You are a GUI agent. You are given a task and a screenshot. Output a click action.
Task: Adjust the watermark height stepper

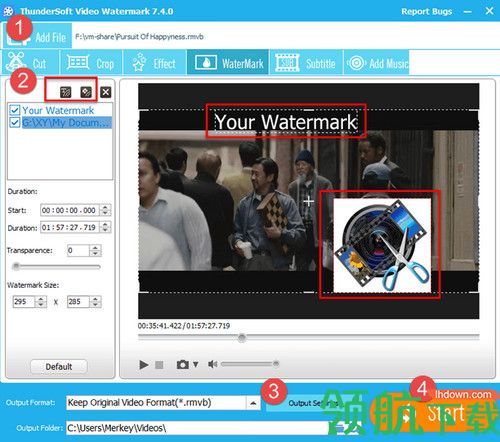coord(95,302)
